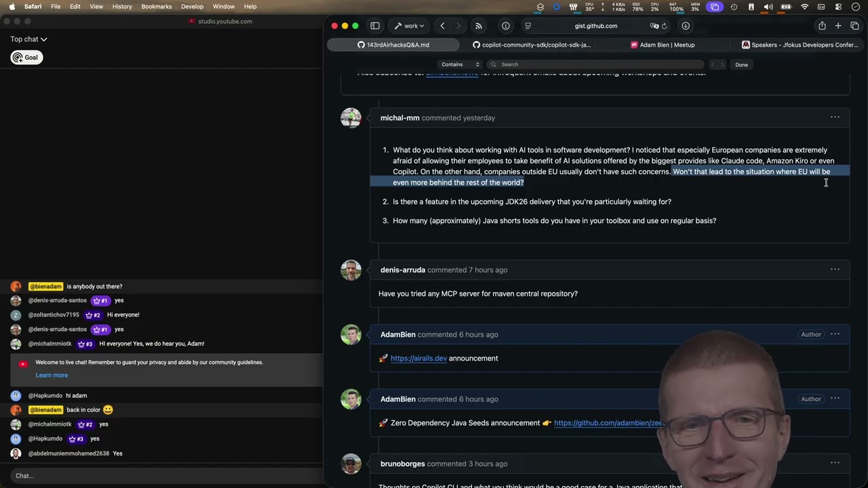Screen dimensions: 868x488
Task: Click @zoltantichov7195 chat username
Action: 54,314
